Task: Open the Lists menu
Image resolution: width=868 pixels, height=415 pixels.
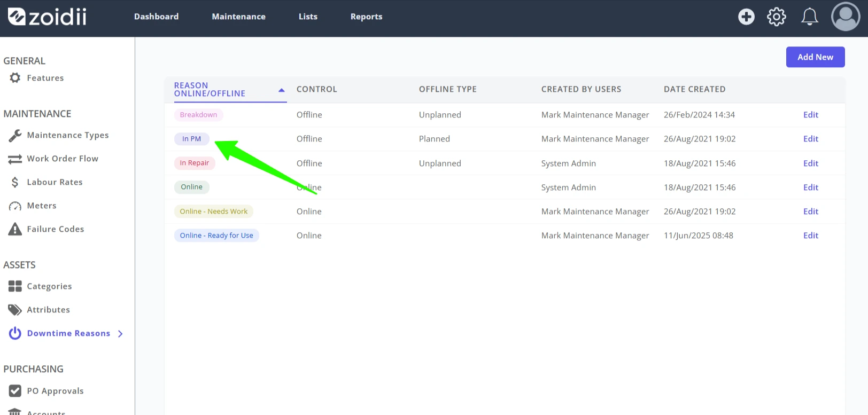Action: coord(308,17)
